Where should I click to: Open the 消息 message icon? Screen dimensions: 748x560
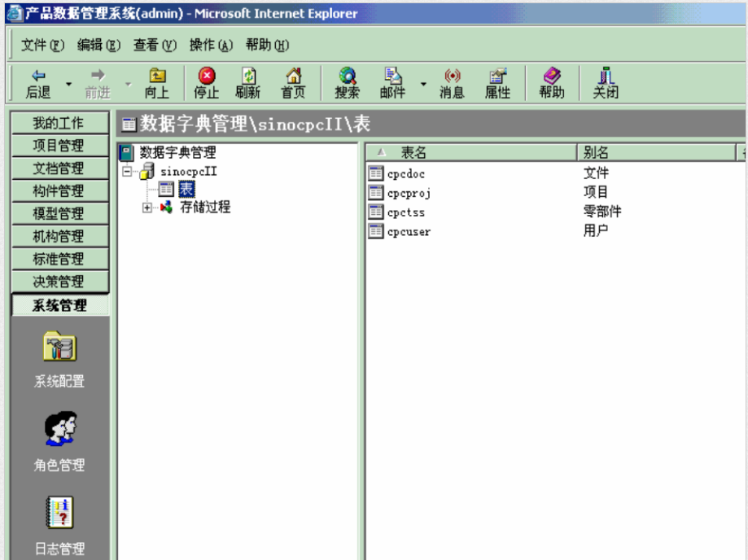click(x=453, y=76)
